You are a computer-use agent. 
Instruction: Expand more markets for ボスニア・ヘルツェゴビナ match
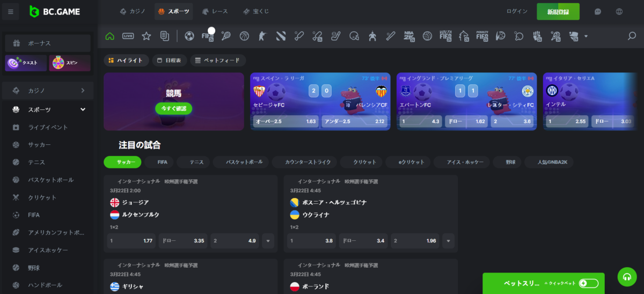tap(449, 241)
